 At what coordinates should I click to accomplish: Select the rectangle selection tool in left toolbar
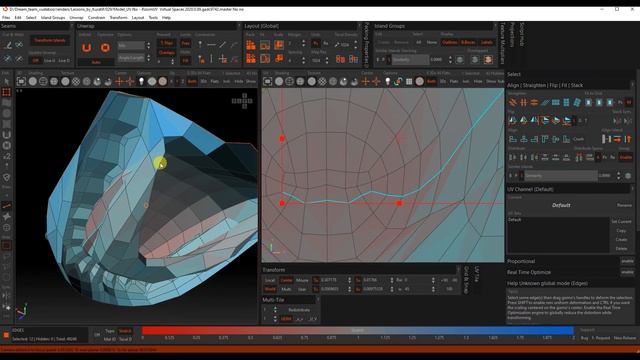(x=7, y=92)
